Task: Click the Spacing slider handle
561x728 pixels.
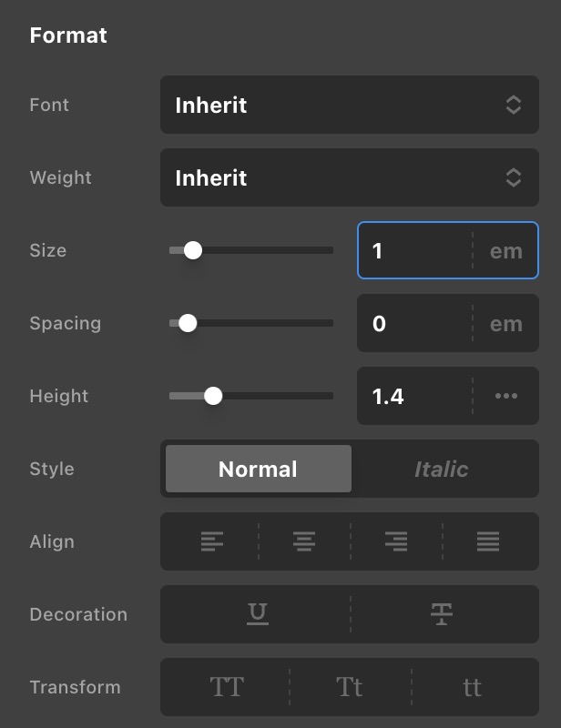Action: point(188,323)
